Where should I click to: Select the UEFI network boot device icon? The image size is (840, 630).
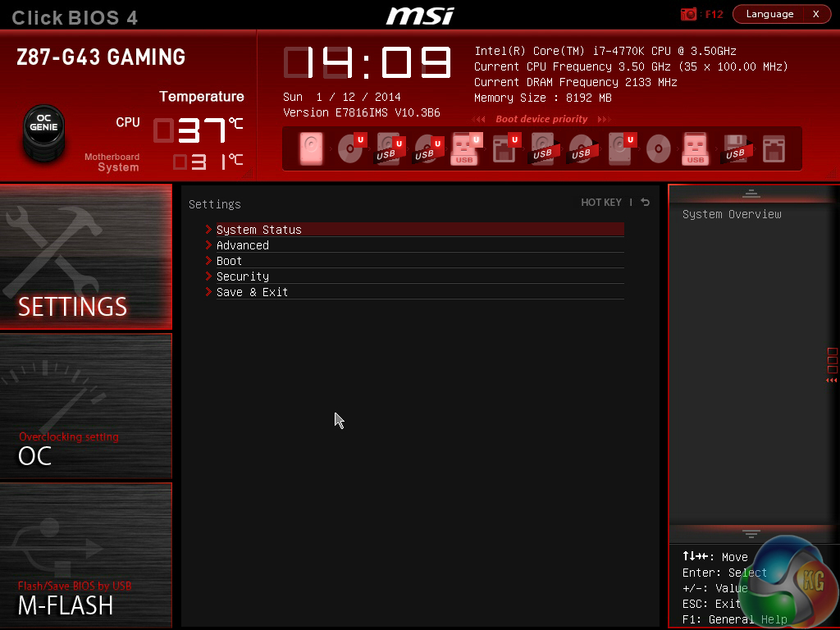(x=505, y=148)
